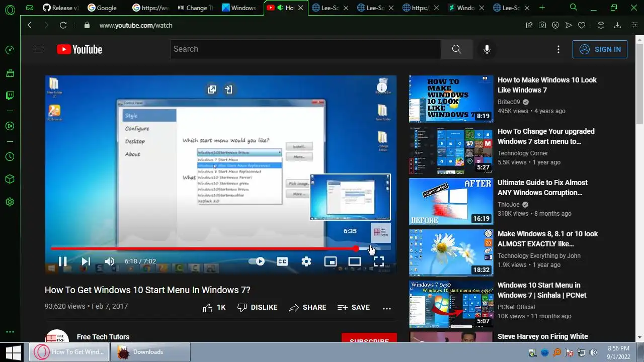Click the YouTube search magnifier button
The image size is (644, 362).
click(456, 49)
